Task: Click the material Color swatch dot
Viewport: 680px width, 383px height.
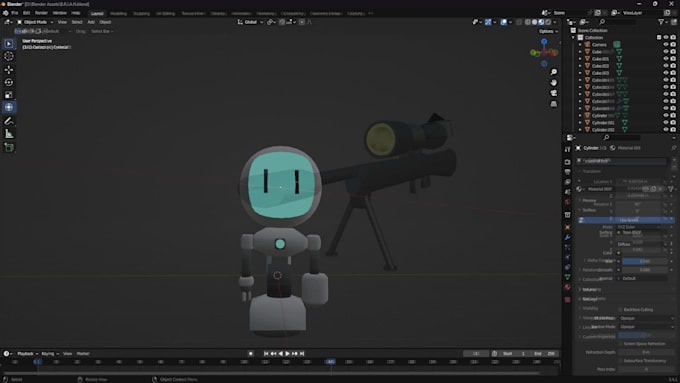Action: click(x=619, y=253)
